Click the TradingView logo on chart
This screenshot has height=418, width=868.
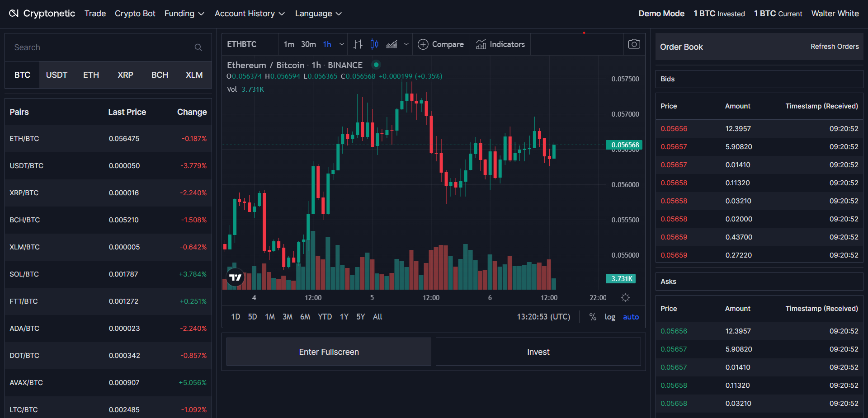point(235,277)
